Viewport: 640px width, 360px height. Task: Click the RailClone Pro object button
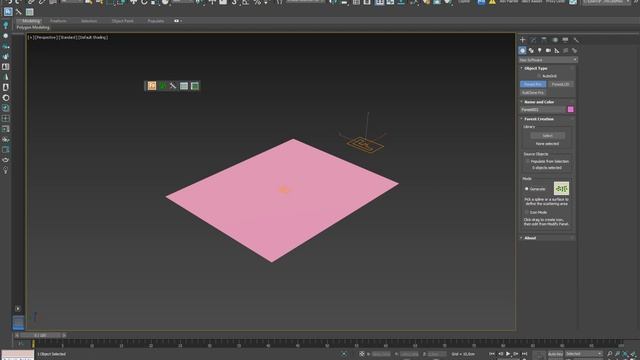point(533,93)
